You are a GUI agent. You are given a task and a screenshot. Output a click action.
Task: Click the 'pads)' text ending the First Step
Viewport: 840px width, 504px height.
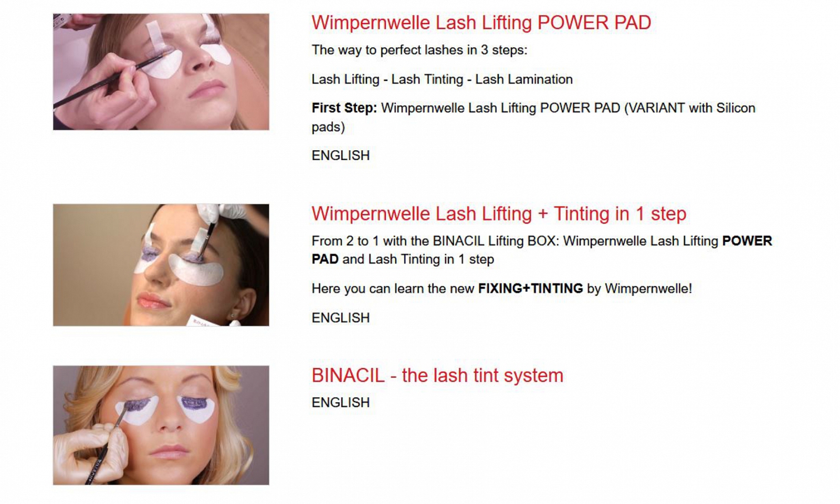point(328,127)
